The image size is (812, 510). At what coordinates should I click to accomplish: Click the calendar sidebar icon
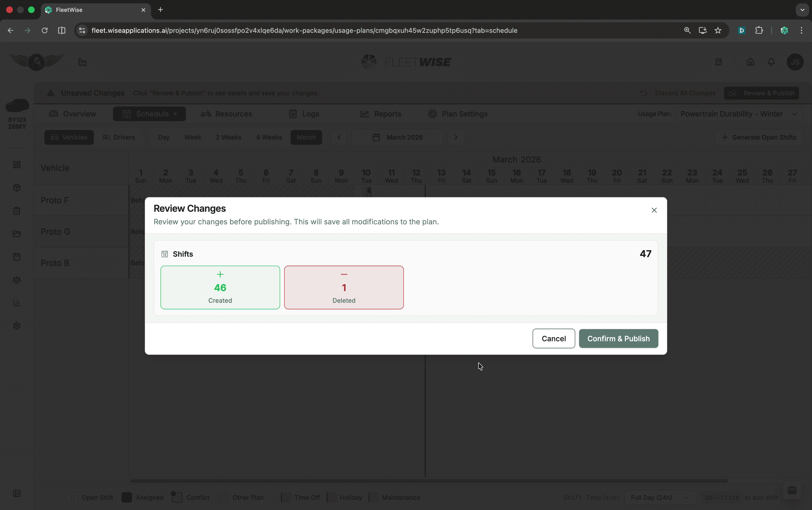tap(17, 257)
